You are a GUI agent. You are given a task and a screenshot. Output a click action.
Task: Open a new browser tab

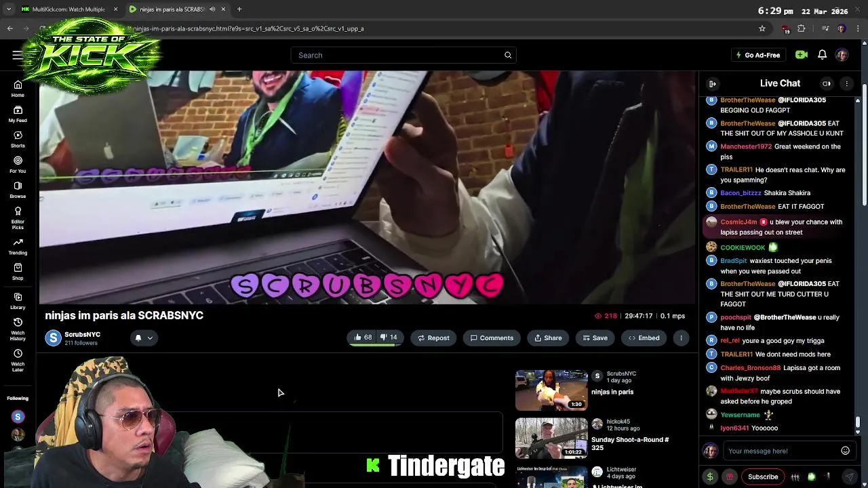point(239,9)
